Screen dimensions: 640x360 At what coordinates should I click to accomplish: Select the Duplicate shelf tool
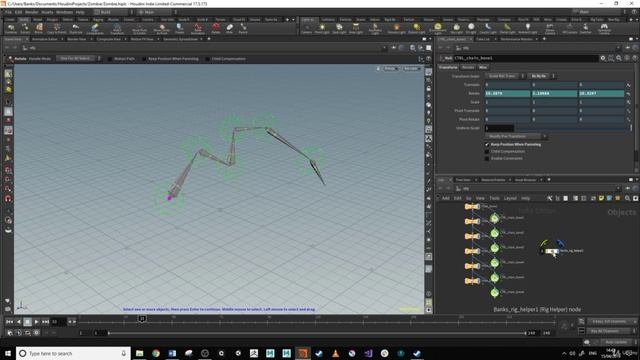click(x=76, y=29)
